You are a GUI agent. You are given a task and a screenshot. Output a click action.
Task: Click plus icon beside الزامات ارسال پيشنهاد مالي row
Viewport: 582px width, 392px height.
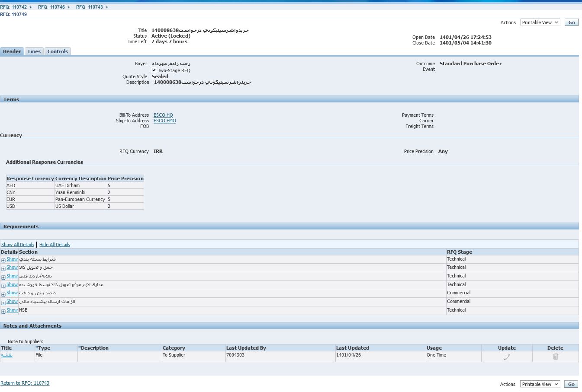click(3, 303)
